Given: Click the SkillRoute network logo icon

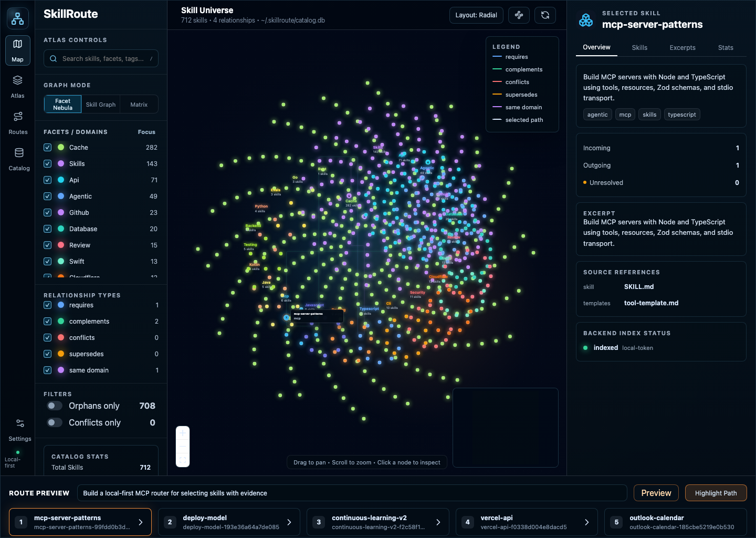Looking at the screenshot, I should point(18,18).
